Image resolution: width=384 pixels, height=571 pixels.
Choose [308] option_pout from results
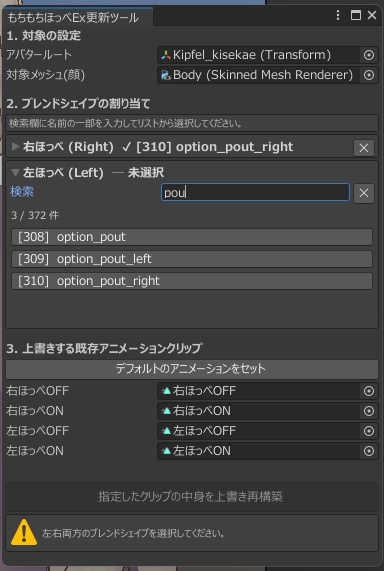[192, 237]
